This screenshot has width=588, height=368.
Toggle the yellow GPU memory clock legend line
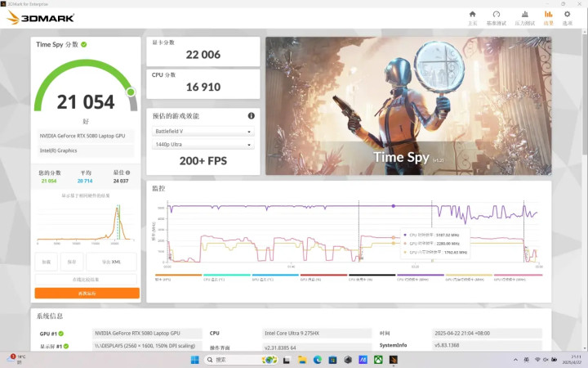[x=469, y=277]
